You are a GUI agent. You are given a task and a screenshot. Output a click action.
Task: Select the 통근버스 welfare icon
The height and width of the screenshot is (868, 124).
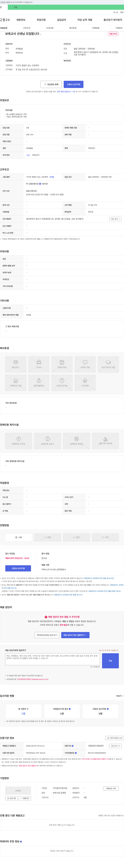tap(16, 364)
